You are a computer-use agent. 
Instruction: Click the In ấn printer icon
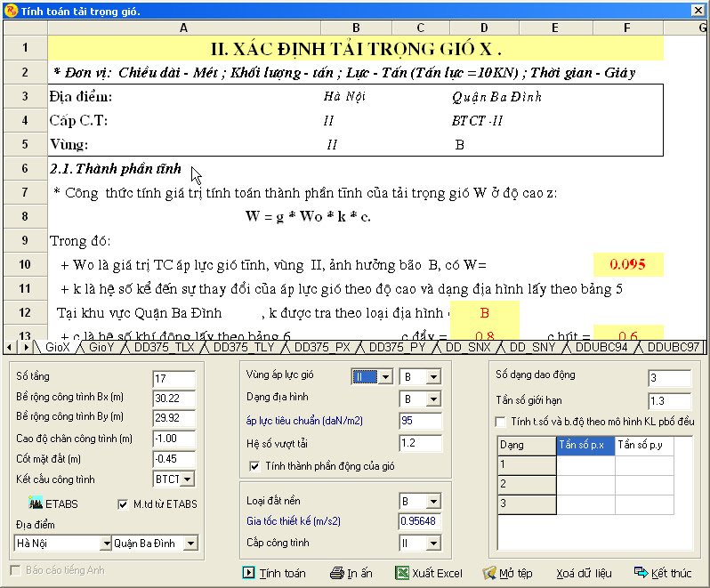[x=337, y=573]
